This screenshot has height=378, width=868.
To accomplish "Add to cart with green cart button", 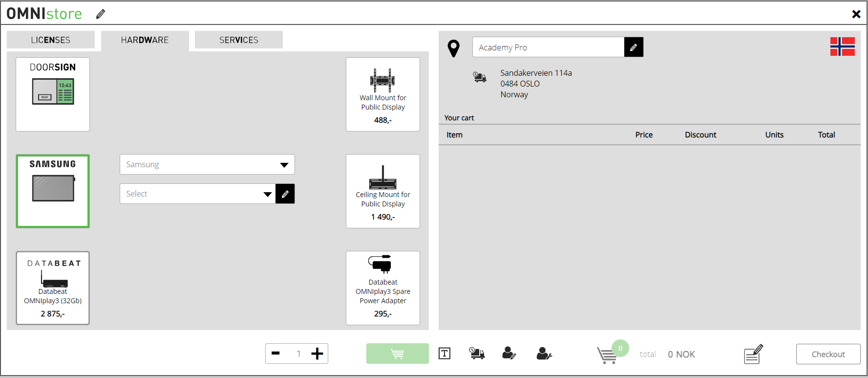I will pos(398,354).
